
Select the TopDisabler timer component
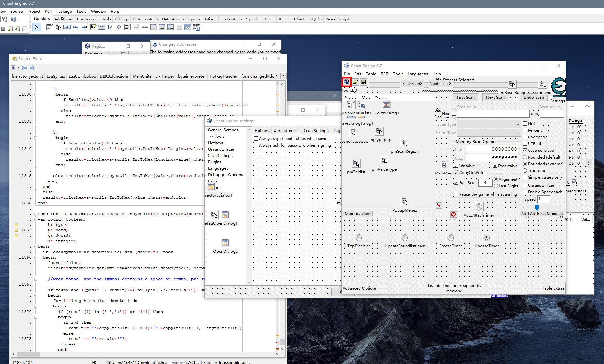click(x=359, y=237)
